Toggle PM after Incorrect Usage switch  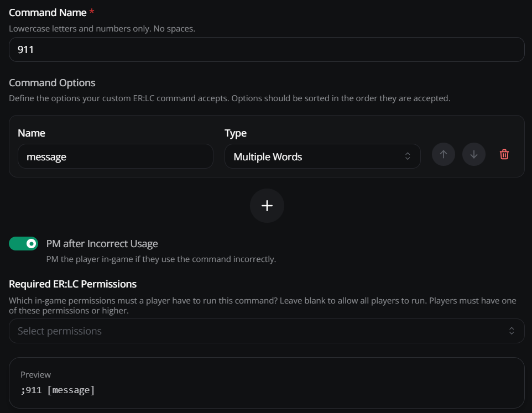23,243
